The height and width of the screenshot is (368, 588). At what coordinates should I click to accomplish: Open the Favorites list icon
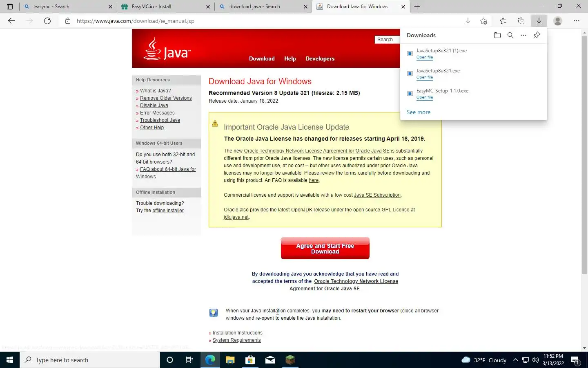click(x=503, y=21)
